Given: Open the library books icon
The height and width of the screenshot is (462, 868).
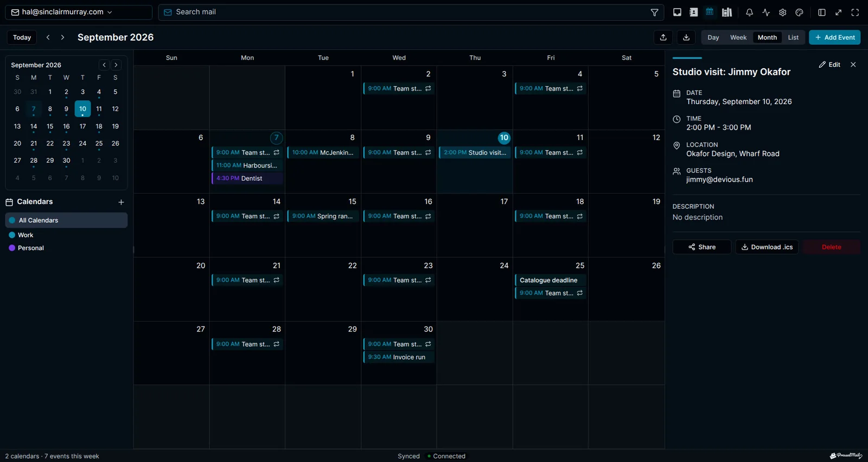Looking at the screenshot, I should click(727, 12).
